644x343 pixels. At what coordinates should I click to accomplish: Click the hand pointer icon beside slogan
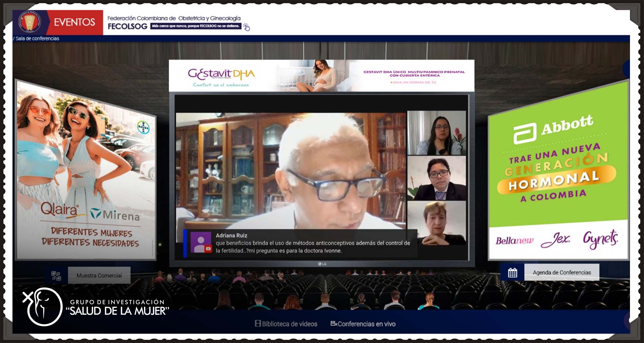coord(246,27)
